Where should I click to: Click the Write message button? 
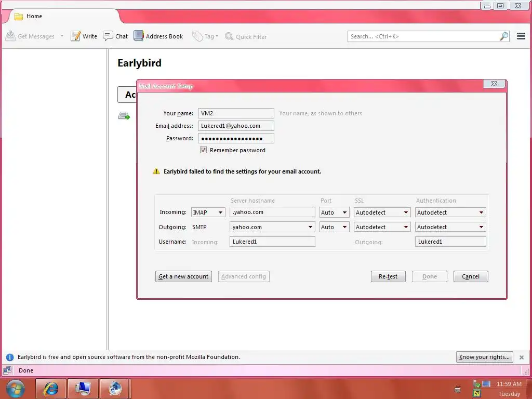click(x=84, y=36)
